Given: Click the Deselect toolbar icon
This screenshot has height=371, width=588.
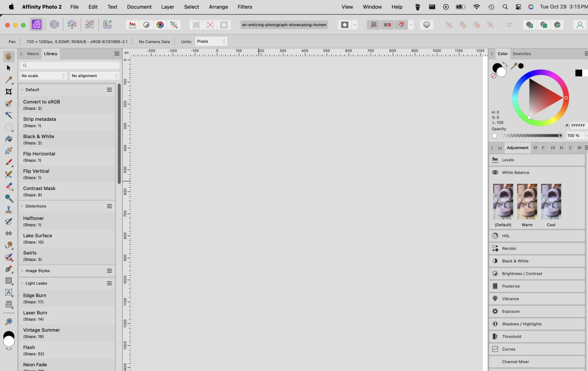Looking at the screenshot, I should point(210,25).
